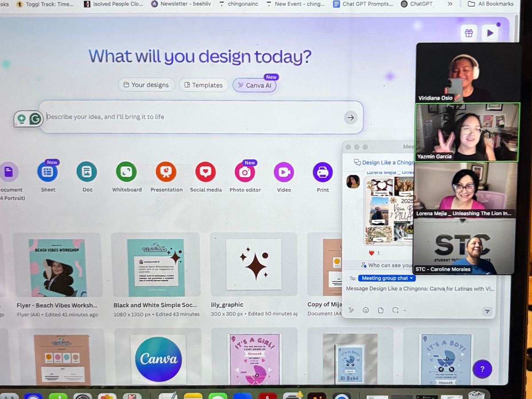The image size is (532, 399).
Task: Select Viridiana Osio's video tile
Action: tap(469, 73)
